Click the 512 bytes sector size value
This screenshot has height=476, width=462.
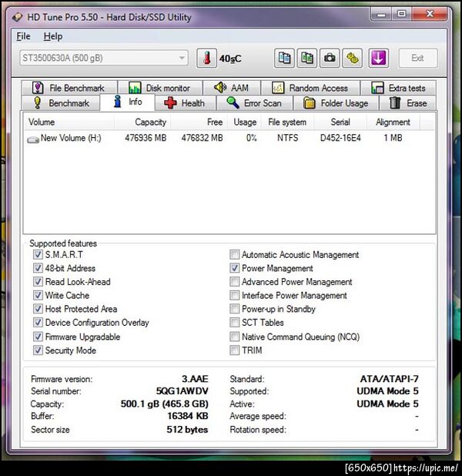point(187,430)
